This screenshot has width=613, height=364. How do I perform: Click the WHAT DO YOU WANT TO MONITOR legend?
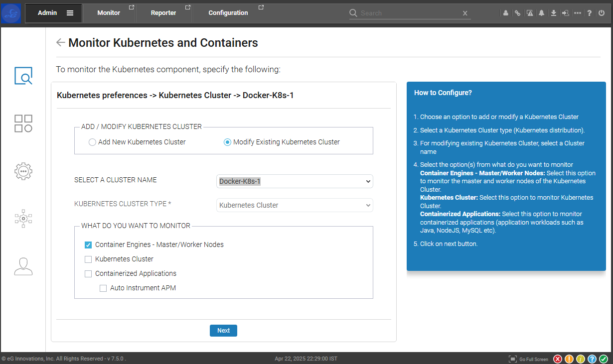[x=136, y=226]
